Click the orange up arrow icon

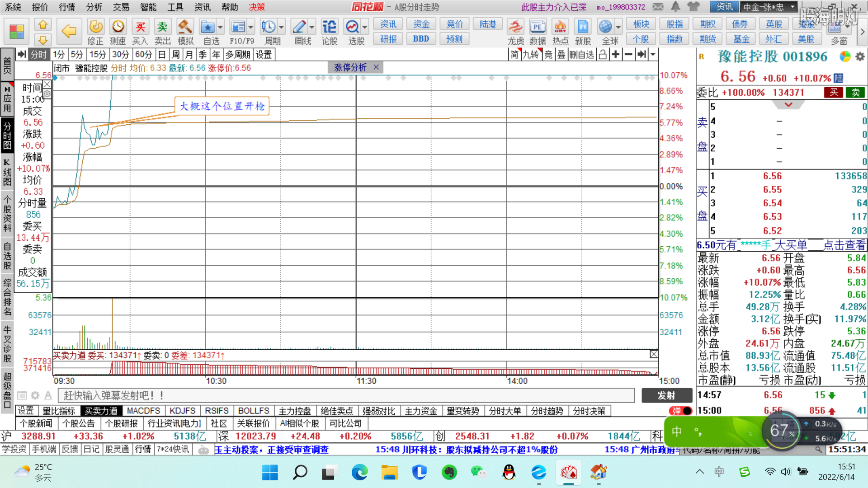pos(43,24)
